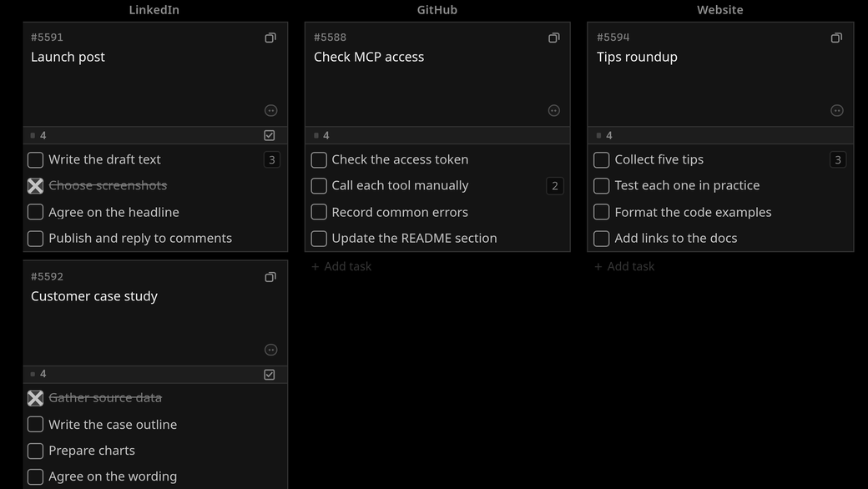Click the badge 3 next to Collect five tips
This screenshot has height=489, width=868.
coord(838,160)
